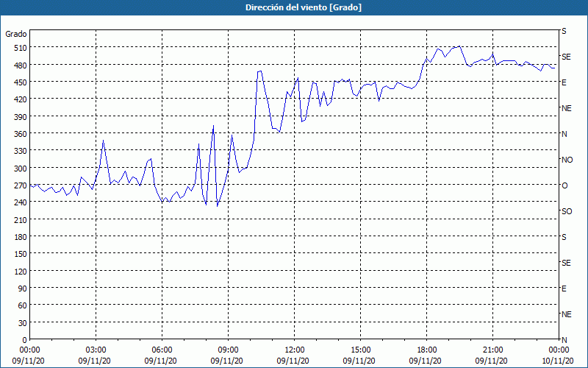Viewport: 588px width, 368px height.
Task: Select the 10/11/20 date label
Action: tap(558, 361)
